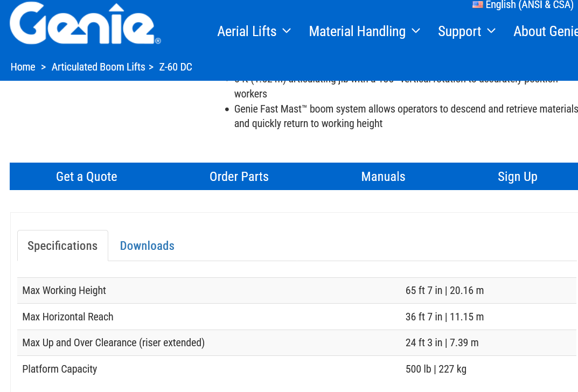Open Articulated Boom Lifts breadcrumb
Image resolution: width=578 pixels, height=392 pixels.
(x=99, y=67)
